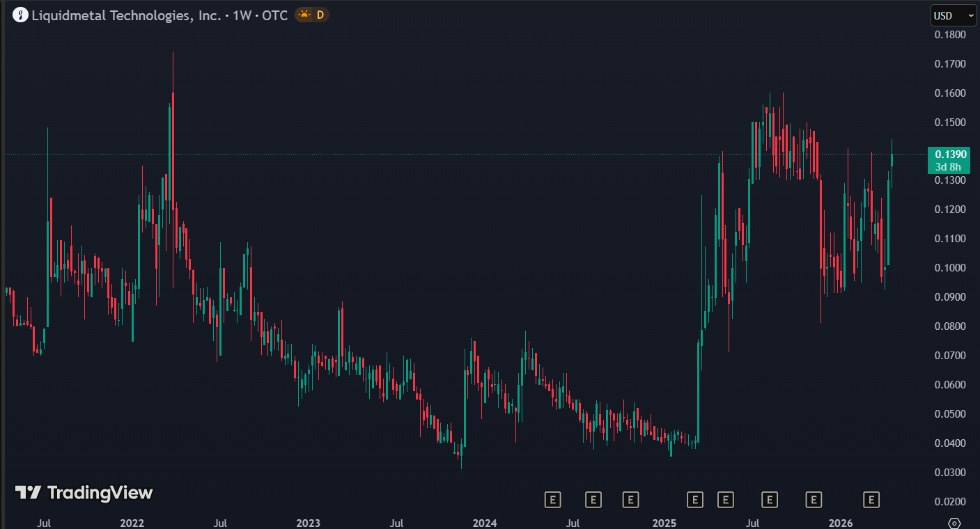Click the Liquidmetal Technologies symbol logo icon
Screen dimensions: 980x529
[x=21, y=15]
